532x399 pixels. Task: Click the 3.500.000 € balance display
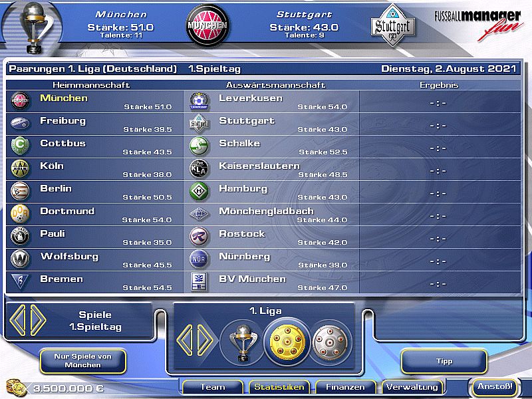68,388
